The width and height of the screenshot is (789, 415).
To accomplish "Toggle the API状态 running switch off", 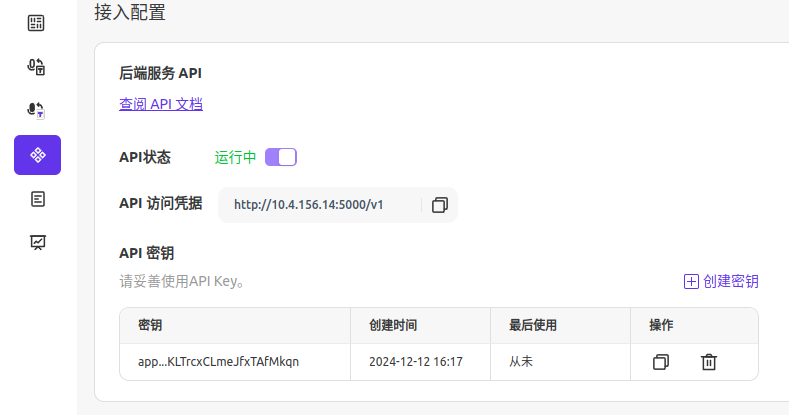I will click(281, 157).
